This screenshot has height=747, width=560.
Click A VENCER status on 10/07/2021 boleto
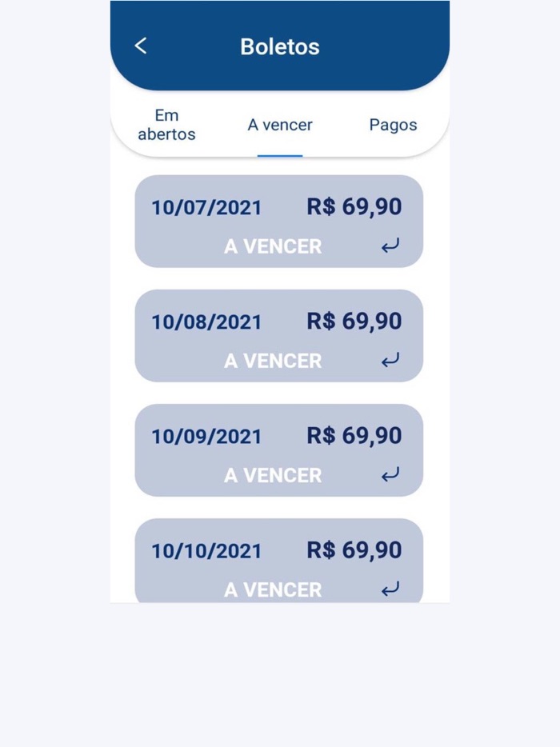tap(273, 246)
